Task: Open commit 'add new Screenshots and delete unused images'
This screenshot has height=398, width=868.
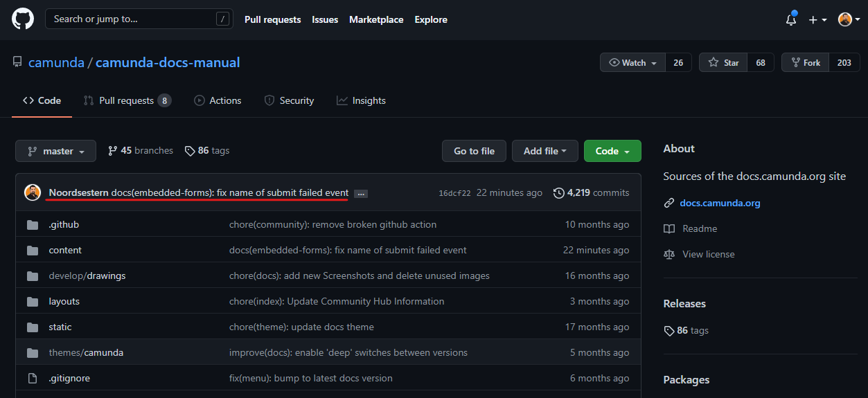Action: [360, 275]
